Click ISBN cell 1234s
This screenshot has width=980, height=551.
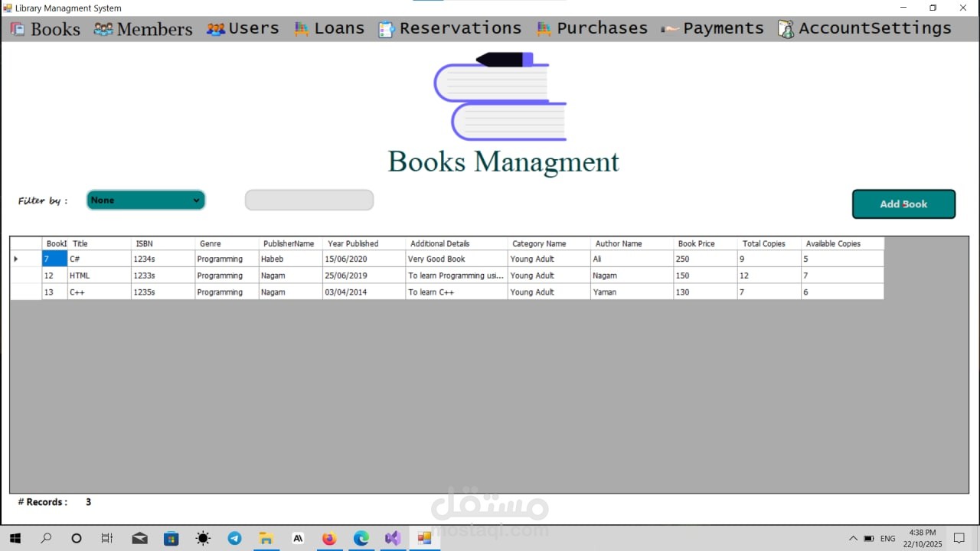point(162,259)
